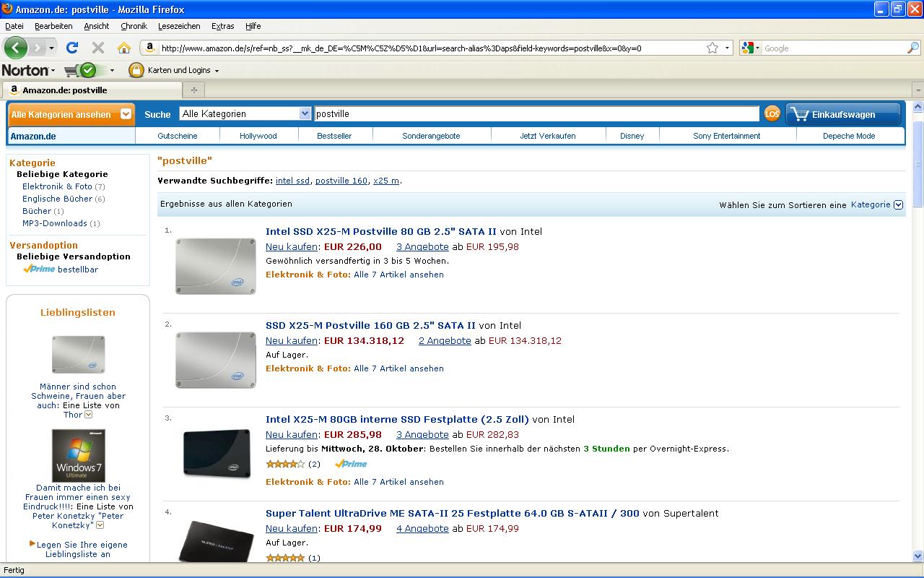Select the Amazon.de: postville tab
The width and height of the screenshot is (924, 578).
[92, 90]
